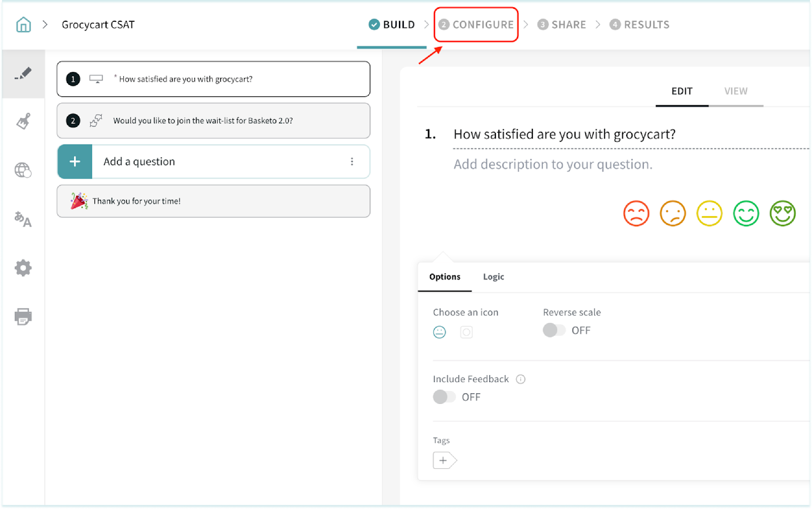Click the Include Feedback info icon

click(521, 379)
